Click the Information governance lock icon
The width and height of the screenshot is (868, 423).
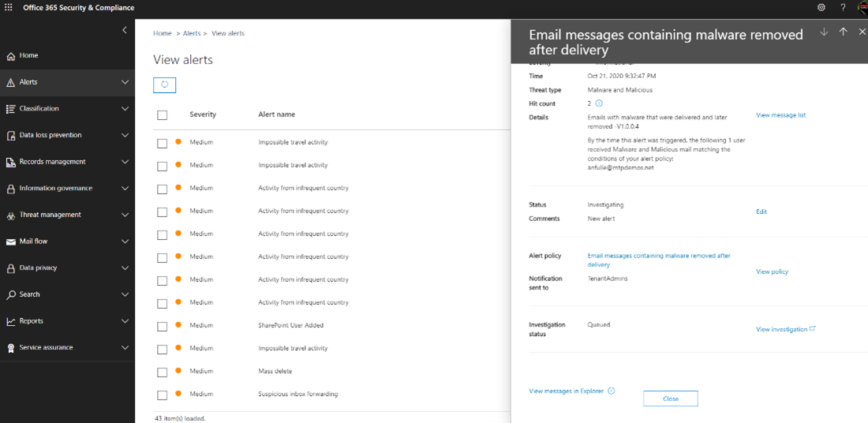coord(10,189)
